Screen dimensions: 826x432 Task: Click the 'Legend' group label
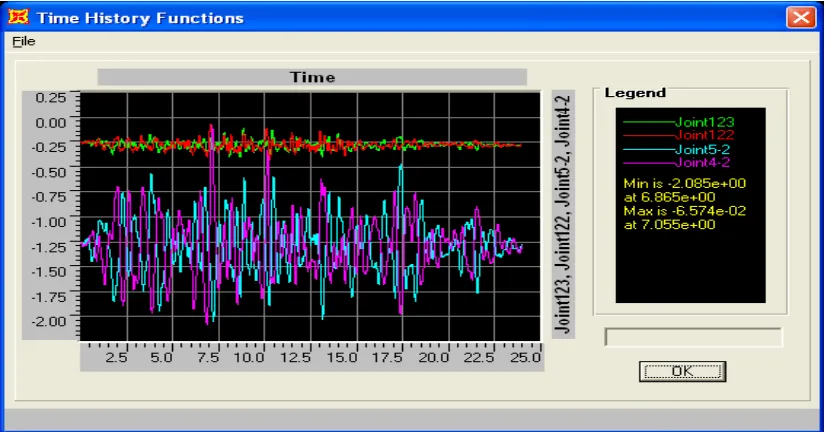click(635, 93)
